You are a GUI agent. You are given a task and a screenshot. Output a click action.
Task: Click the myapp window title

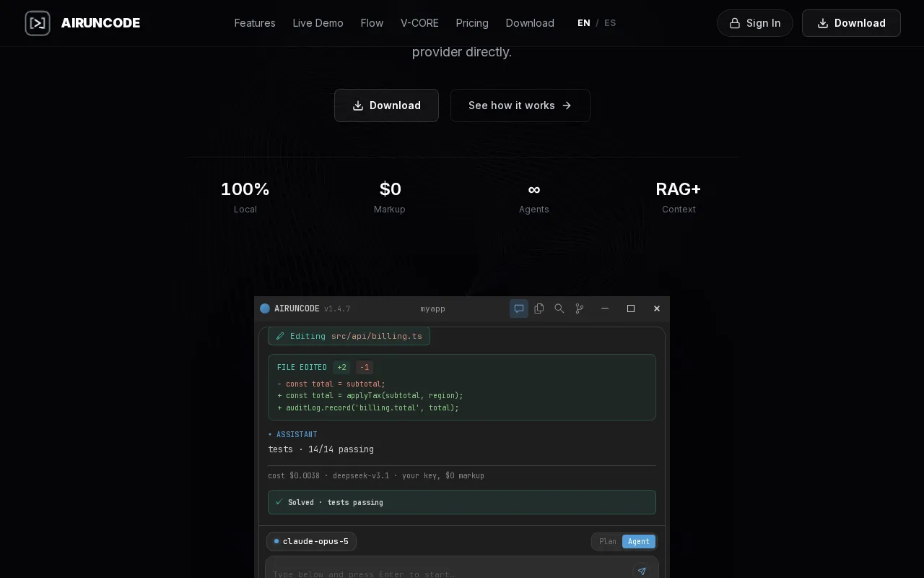pos(433,309)
